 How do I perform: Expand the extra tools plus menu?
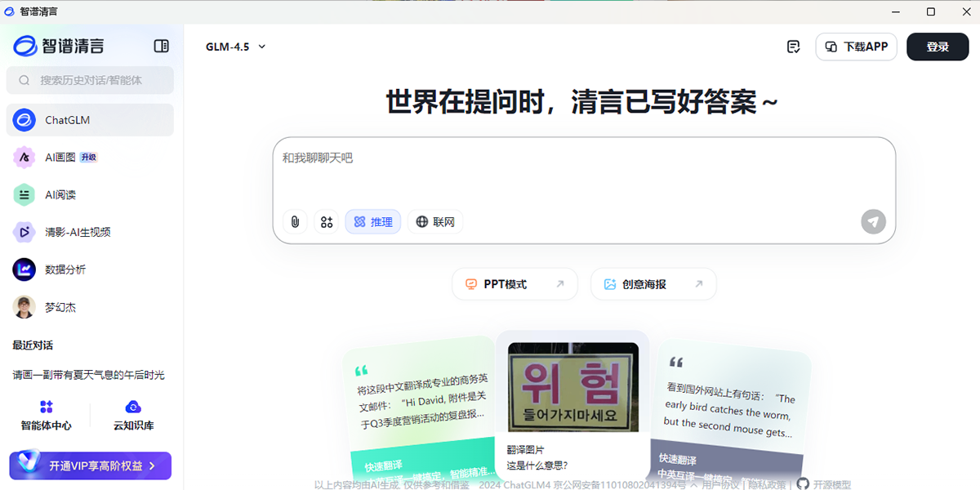click(x=327, y=221)
